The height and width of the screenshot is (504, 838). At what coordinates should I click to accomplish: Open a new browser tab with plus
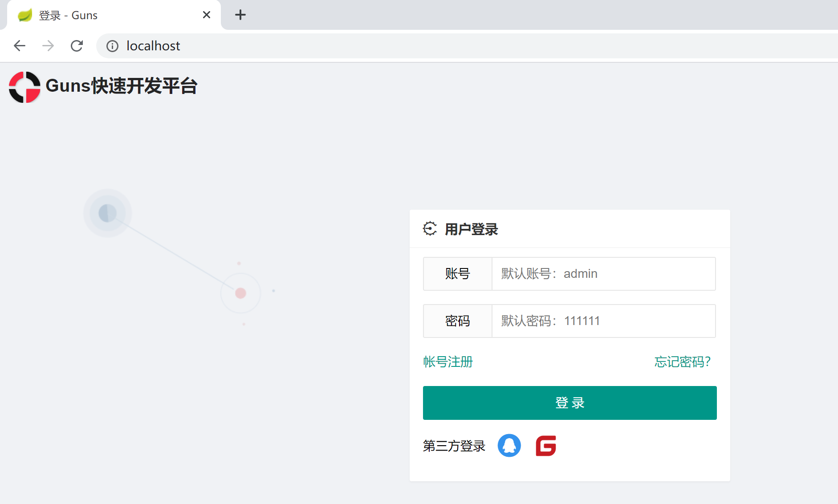point(240,15)
